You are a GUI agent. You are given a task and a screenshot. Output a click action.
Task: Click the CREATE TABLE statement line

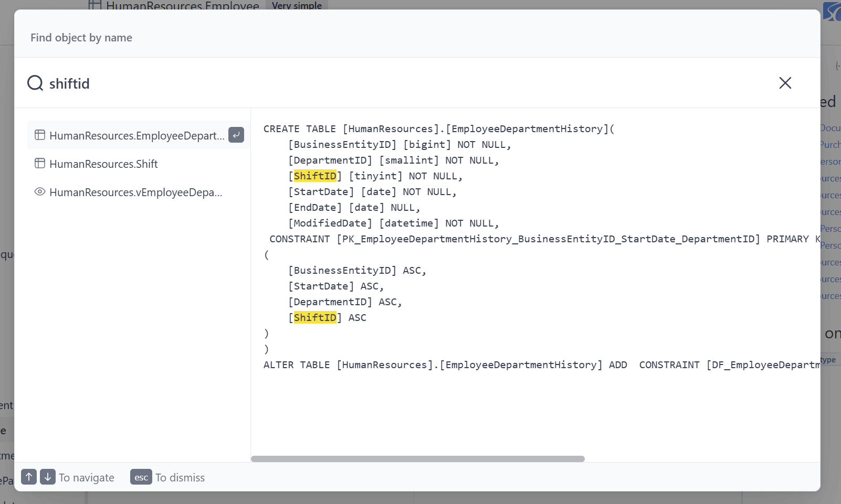coord(438,129)
